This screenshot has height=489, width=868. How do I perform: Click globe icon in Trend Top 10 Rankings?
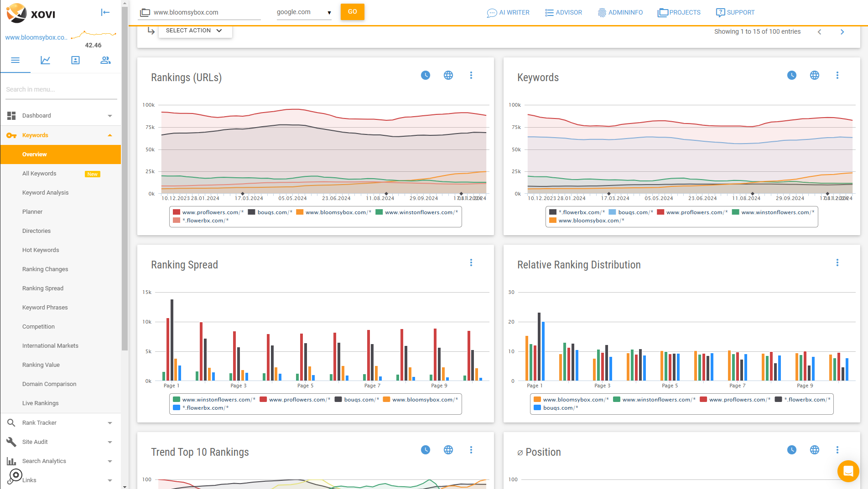click(448, 450)
